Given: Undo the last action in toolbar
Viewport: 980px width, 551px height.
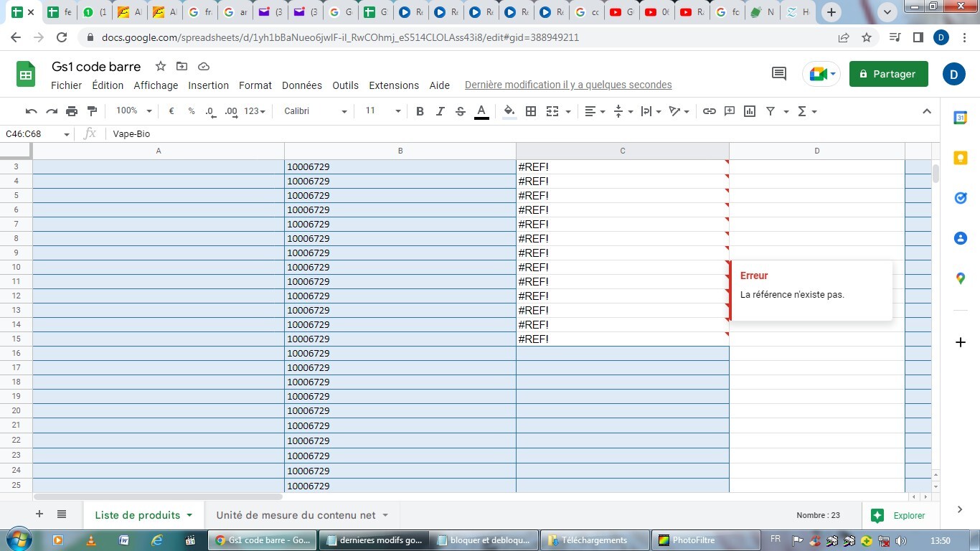Looking at the screenshot, I should (31, 111).
